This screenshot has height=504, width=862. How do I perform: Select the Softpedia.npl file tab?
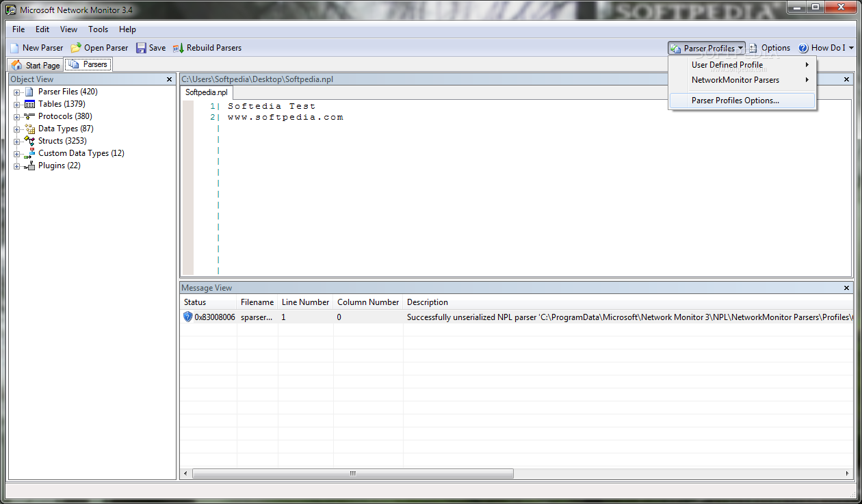coord(207,92)
